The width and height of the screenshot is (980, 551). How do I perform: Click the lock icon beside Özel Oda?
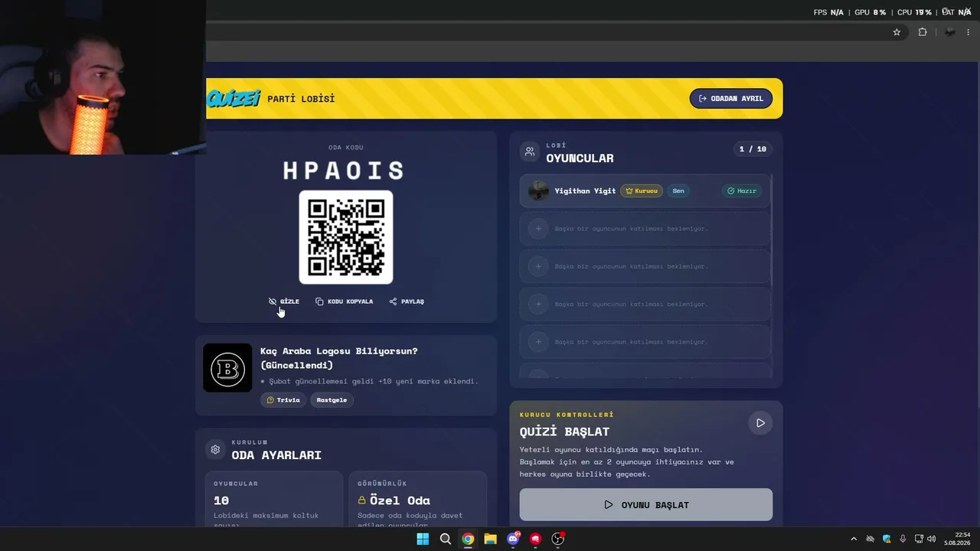pos(362,500)
